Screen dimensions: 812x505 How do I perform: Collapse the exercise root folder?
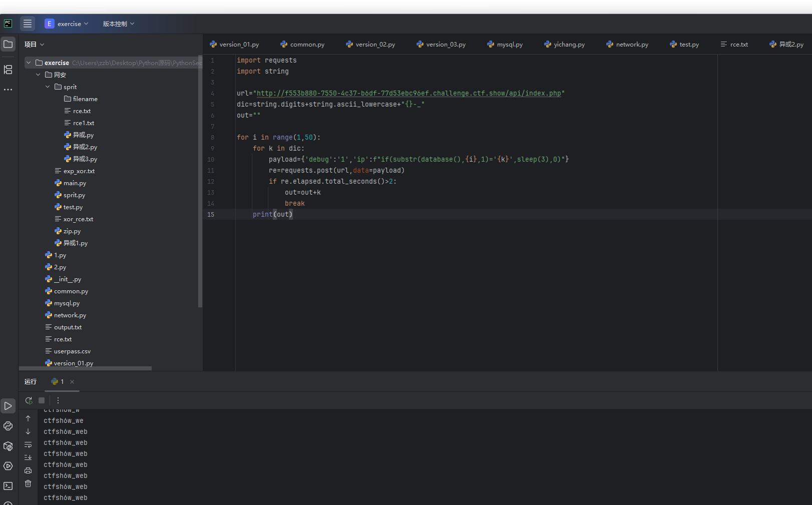point(29,63)
